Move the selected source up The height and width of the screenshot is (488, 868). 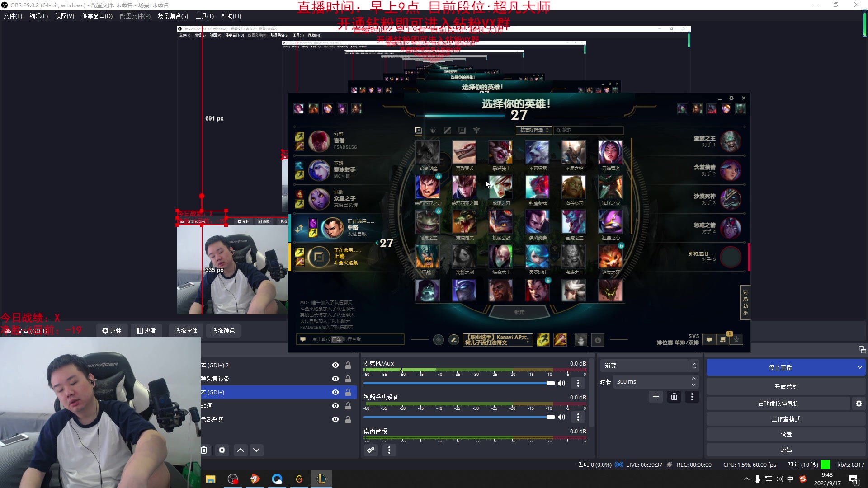click(x=241, y=450)
